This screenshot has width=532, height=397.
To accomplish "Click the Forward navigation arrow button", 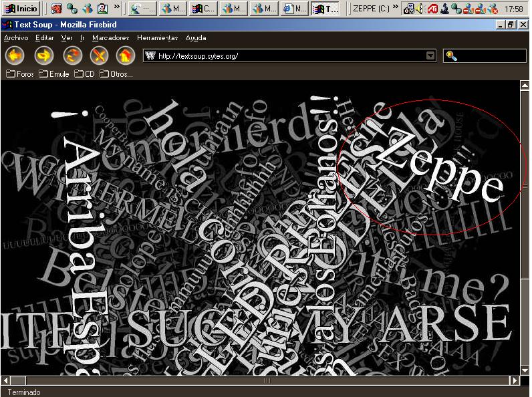I will click(44, 56).
